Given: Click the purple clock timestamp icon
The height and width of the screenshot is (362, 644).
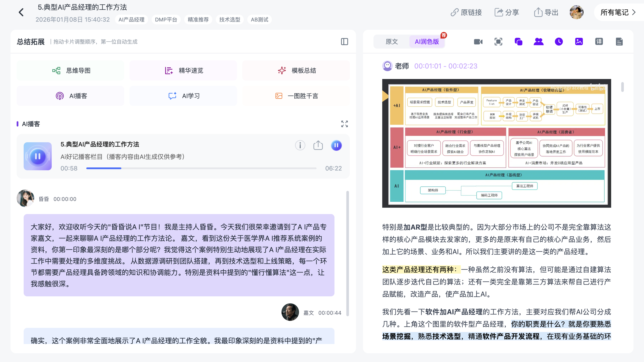Looking at the screenshot, I should pyautogui.click(x=559, y=41).
